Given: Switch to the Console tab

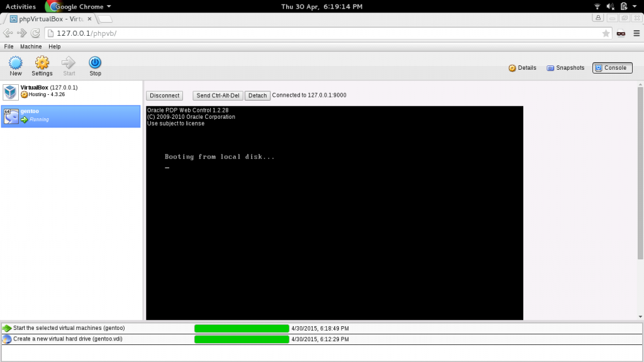Looking at the screenshot, I should click(612, 68).
